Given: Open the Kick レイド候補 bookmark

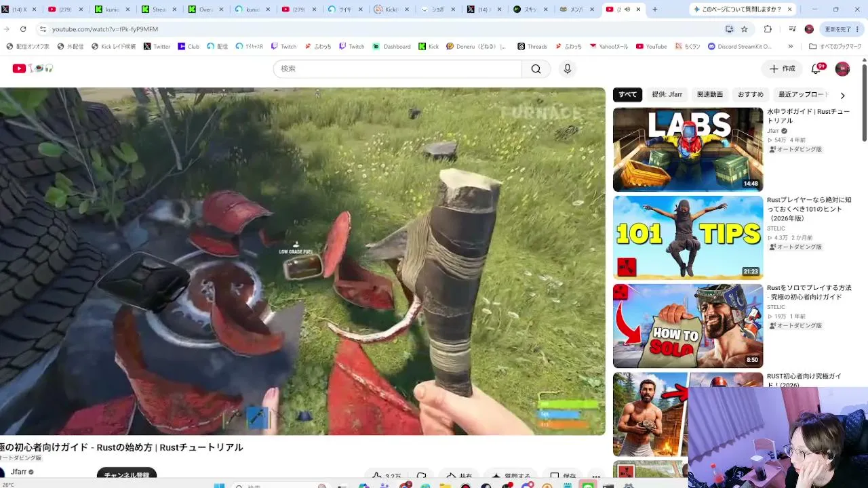Looking at the screenshot, I should pos(113,47).
